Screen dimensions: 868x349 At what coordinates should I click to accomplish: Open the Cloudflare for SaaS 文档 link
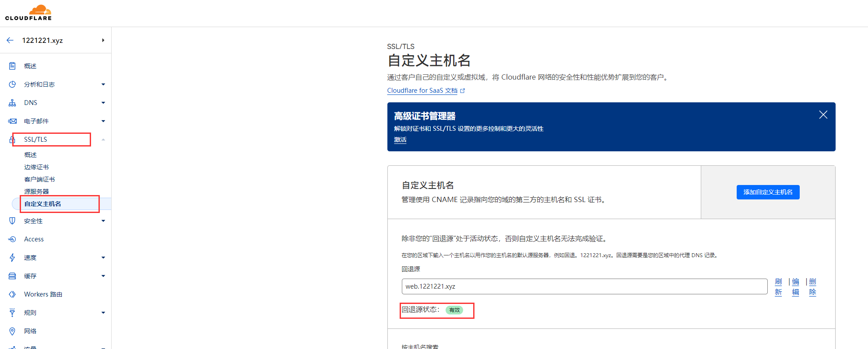(422, 91)
